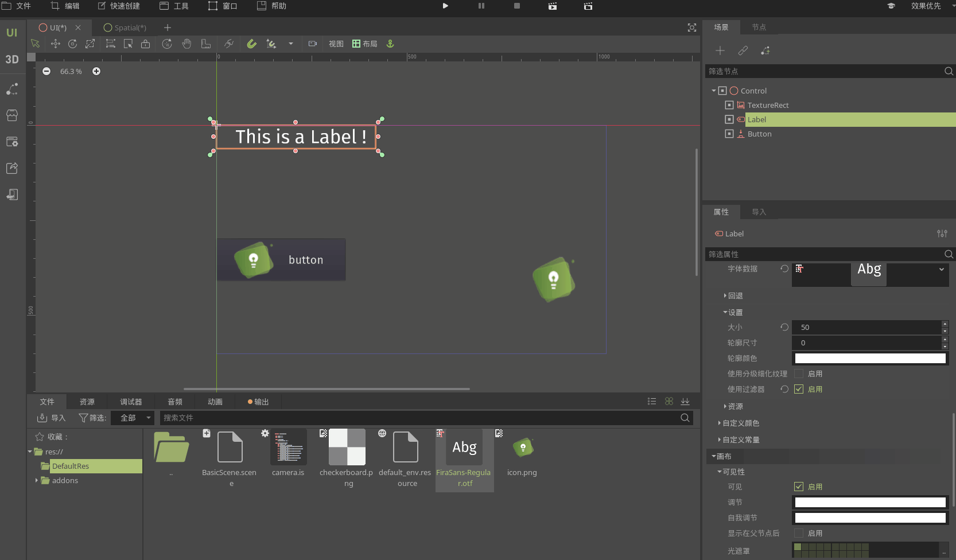Toggle the 可见 visibility checkbox

(798, 487)
